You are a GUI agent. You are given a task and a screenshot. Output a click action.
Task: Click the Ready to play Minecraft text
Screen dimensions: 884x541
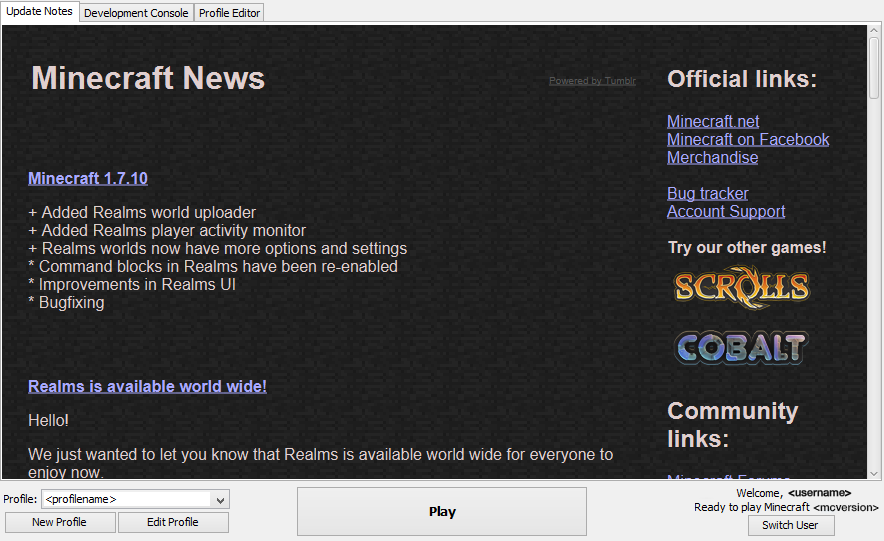click(x=786, y=507)
